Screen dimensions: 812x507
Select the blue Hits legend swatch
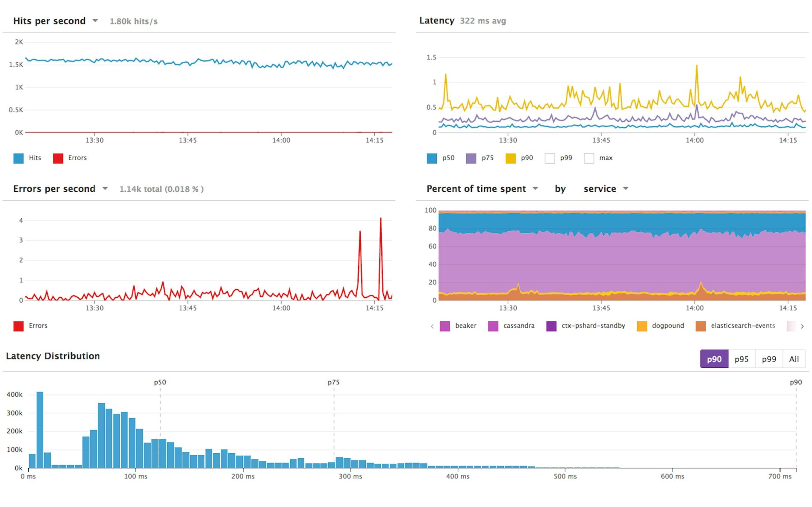click(18, 158)
